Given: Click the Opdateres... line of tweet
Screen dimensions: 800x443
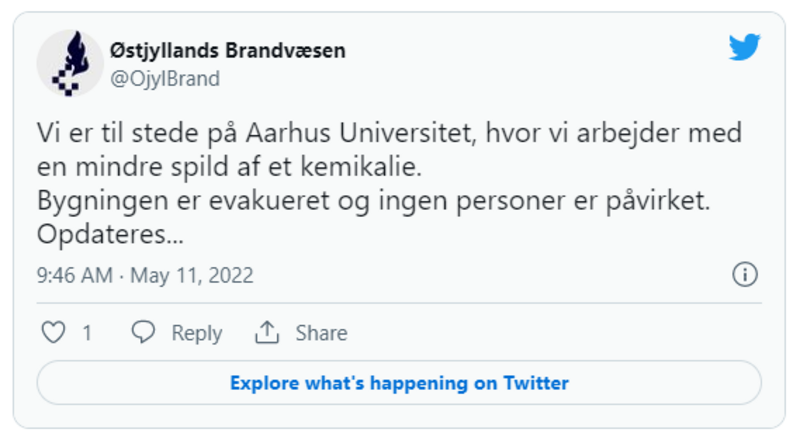Looking at the screenshot, I should click(x=110, y=235).
